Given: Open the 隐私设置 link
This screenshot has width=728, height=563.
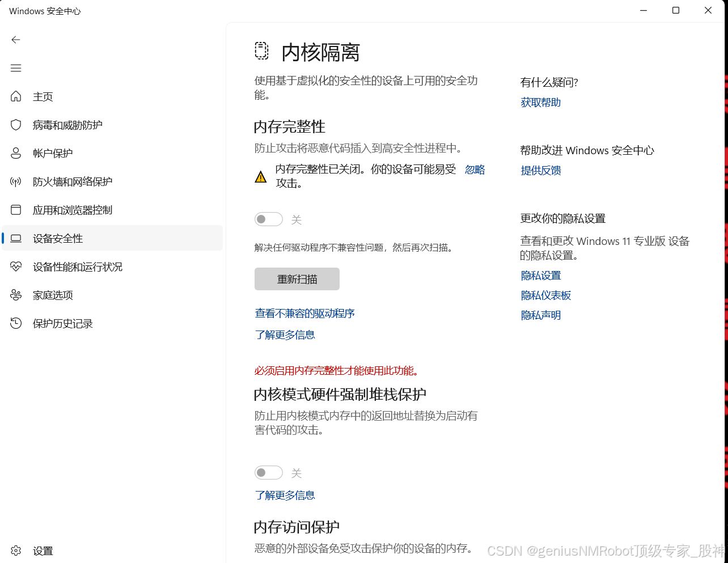Looking at the screenshot, I should pos(541,275).
